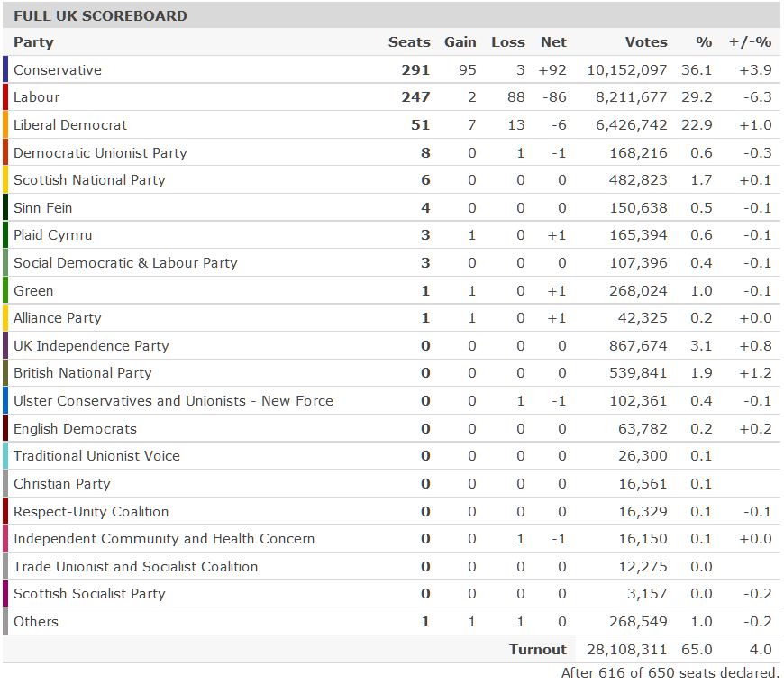Click Conservative swing value +3.9
This screenshot has height=685, width=784.
755,70
